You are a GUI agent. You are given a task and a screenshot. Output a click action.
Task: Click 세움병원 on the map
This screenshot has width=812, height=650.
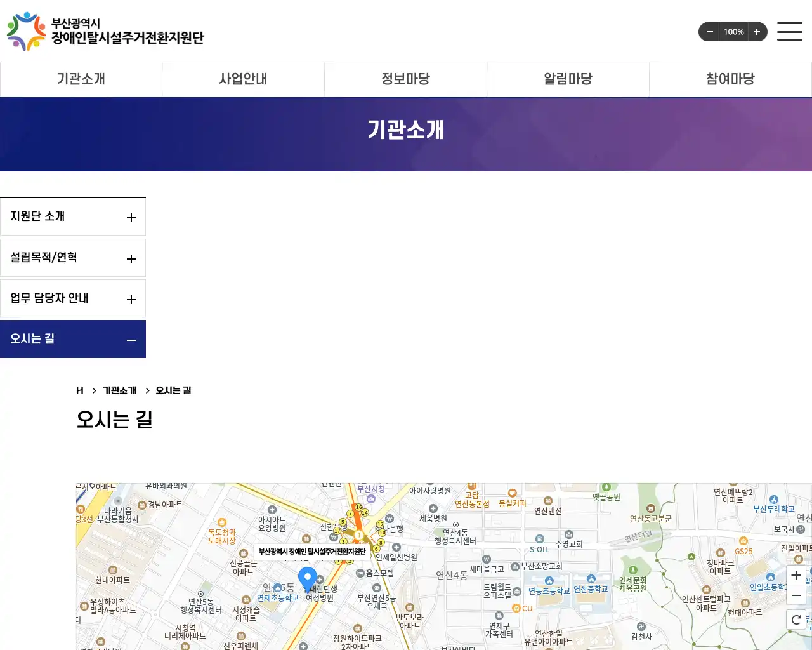click(433, 519)
